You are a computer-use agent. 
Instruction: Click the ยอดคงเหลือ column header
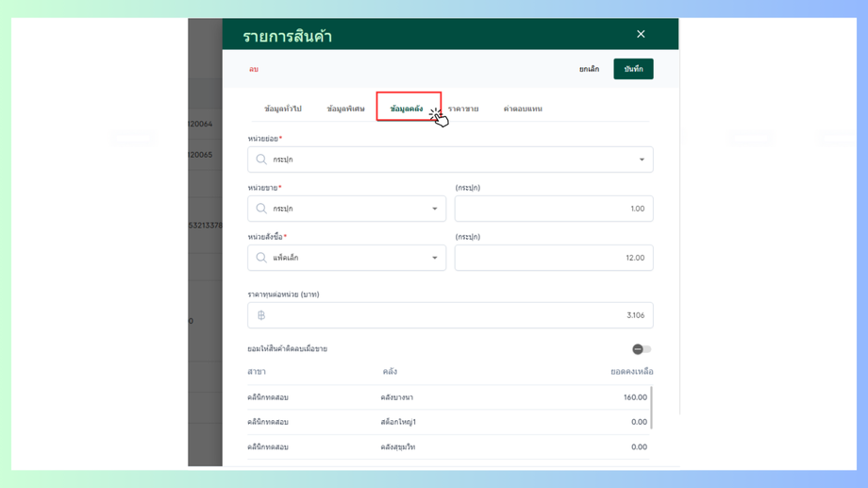click(631, 372)
